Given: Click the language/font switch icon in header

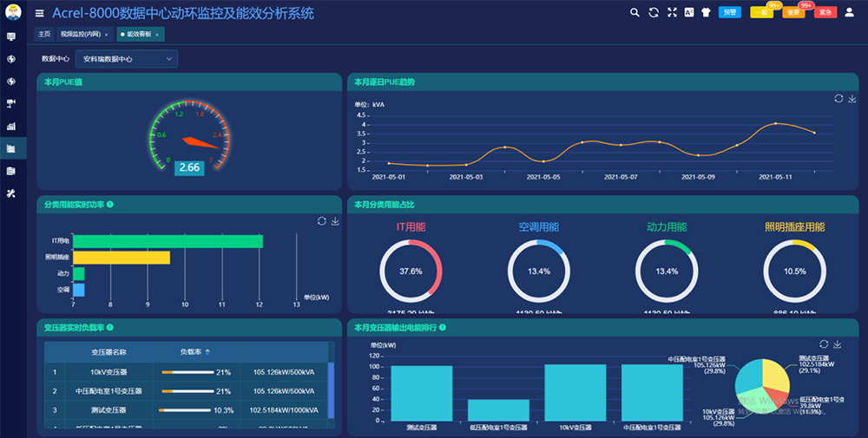Looking at the screenshot, I should (689, 13).
